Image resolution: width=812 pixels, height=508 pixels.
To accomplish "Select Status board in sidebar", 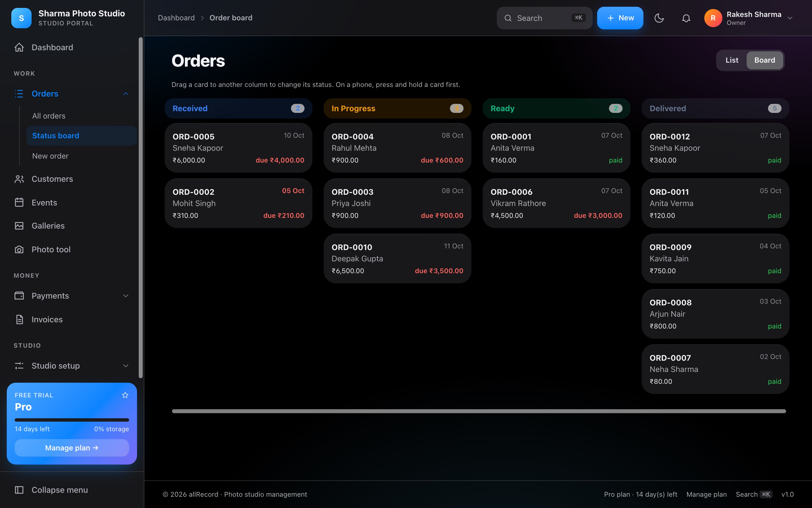I will click(x=81, y=136).
